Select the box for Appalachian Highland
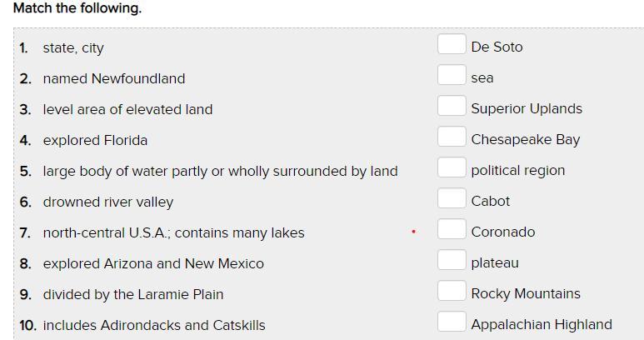This screenshot has width=644, height=340. click(451, 322)
